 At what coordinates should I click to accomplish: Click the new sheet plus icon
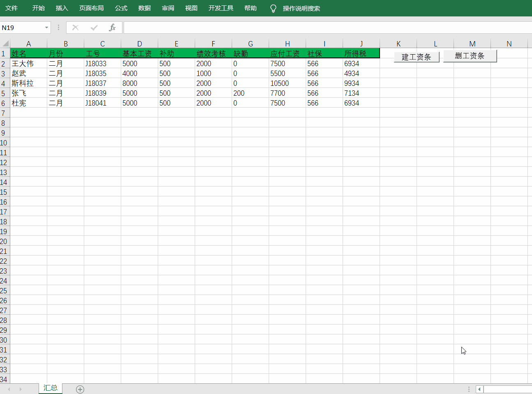[80, 389]
